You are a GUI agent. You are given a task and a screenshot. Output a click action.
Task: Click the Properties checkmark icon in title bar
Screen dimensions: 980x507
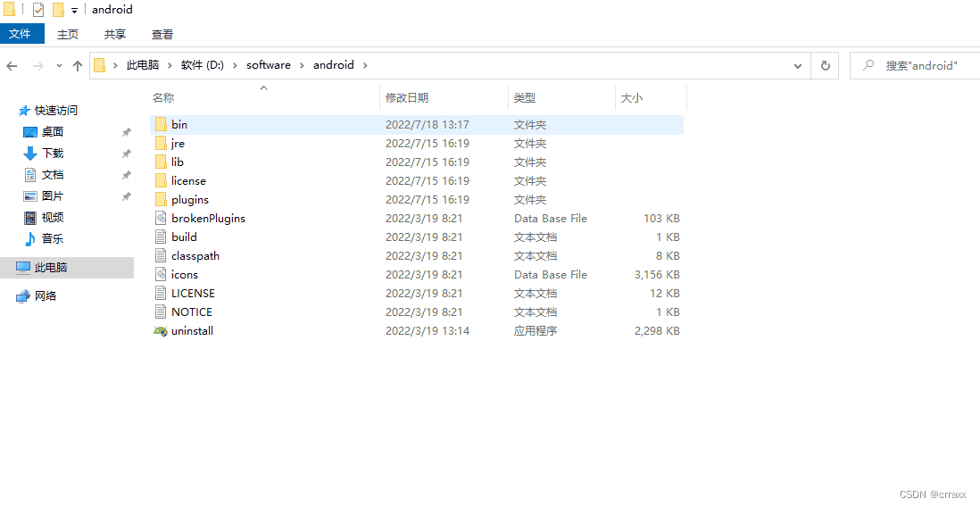click(x=38, y=10)
